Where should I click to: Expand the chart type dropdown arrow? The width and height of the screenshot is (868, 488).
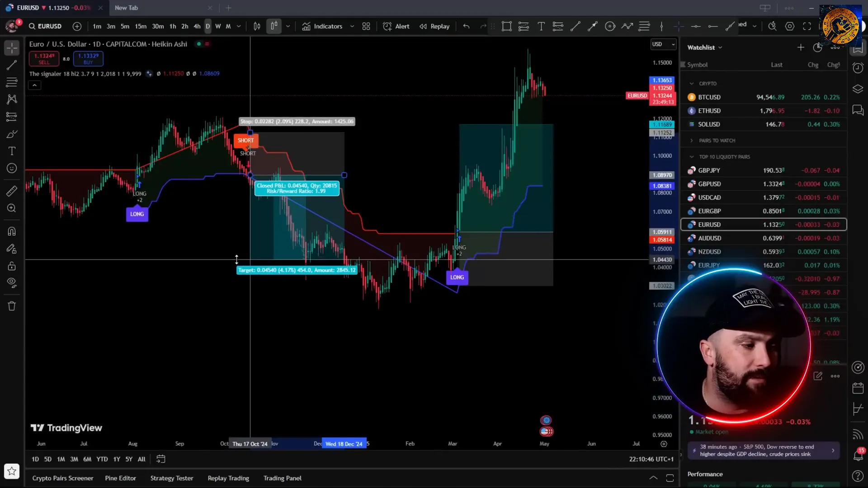tap(288, 26)
